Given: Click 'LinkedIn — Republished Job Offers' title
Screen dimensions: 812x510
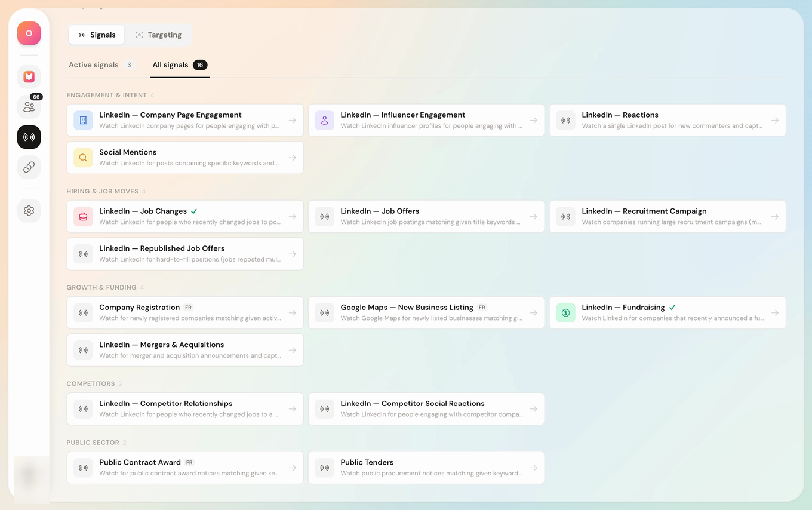Looking at the screenshot, I should point(162,248).
